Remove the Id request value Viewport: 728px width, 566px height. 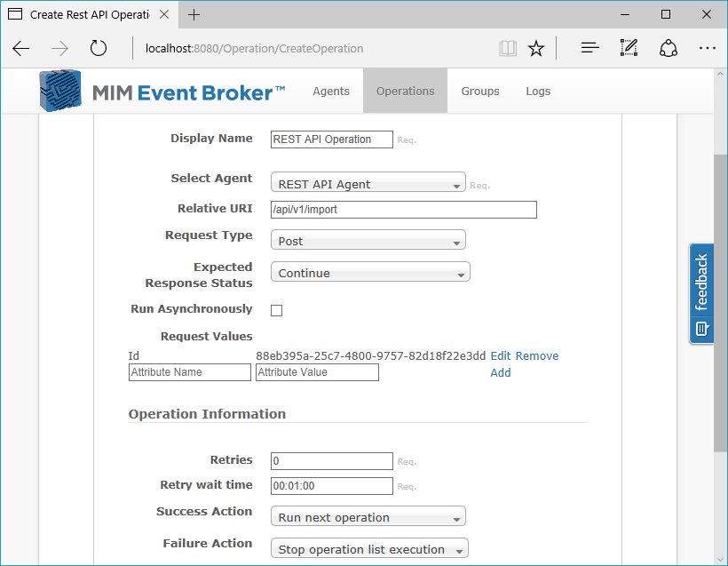click(537, 356)
